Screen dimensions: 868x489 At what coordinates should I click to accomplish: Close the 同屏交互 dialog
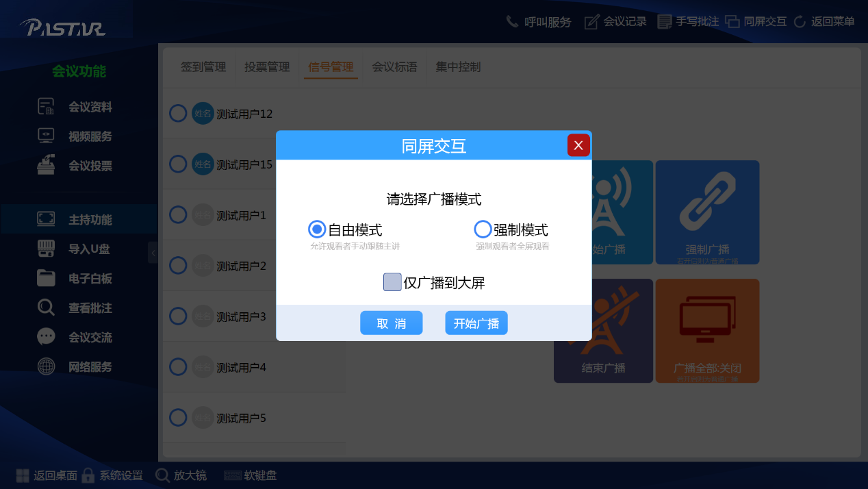tap(578, 145)
